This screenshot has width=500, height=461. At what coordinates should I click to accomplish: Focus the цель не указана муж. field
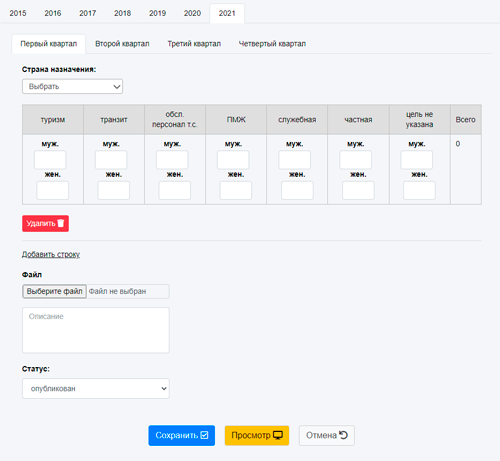pyautogui.click(x=417, y=160)
